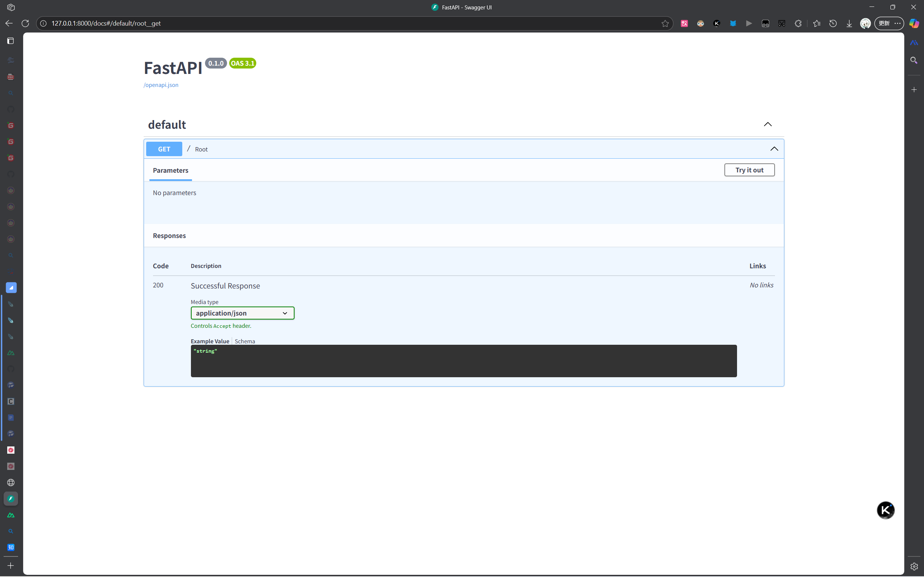Select the FastAPI icon in the sidebar
The image size is (924, 577).
[x=11, y=498]
